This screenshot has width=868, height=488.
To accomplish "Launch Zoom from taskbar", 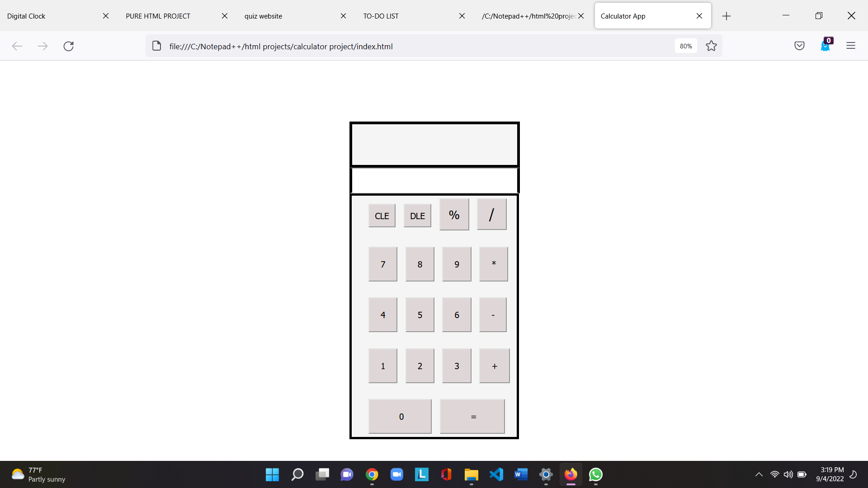I will 397,474.
